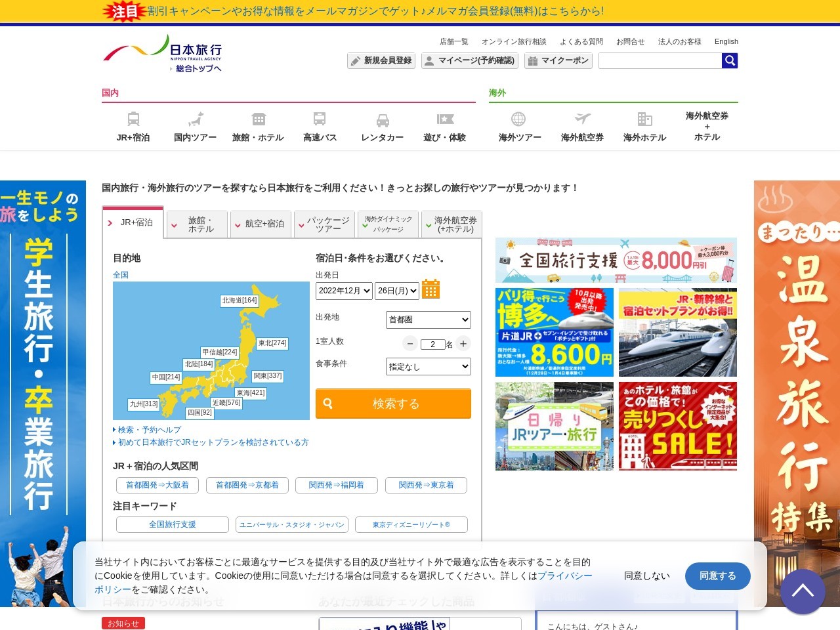This screenshot has width=840, height=630.
Task: Open マイクーポン button
Action: (x=558, y=61)
